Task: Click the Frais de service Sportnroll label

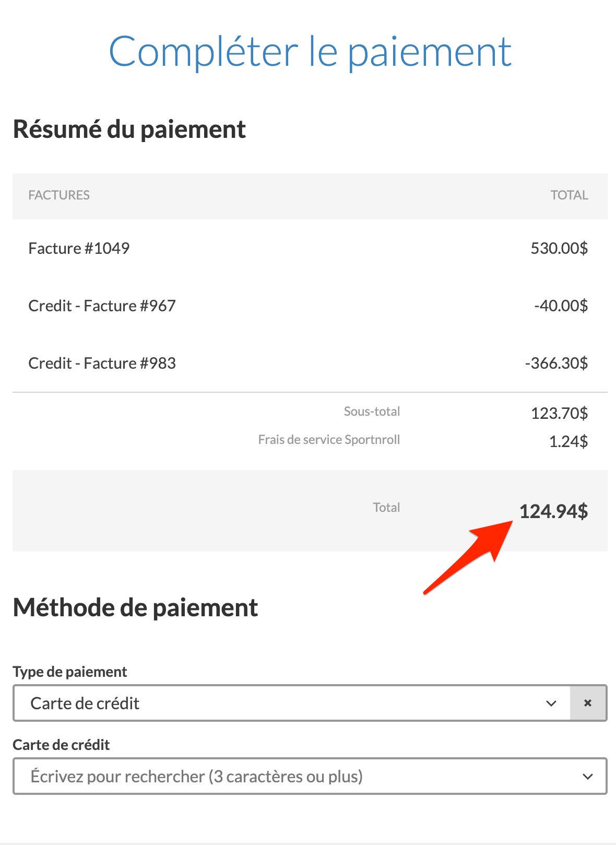Action: point(329,440)
